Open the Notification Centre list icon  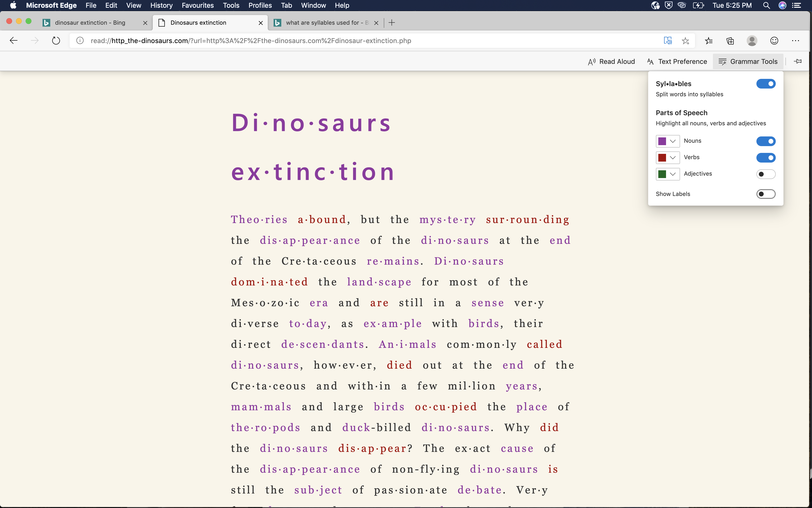coord(797,5)
